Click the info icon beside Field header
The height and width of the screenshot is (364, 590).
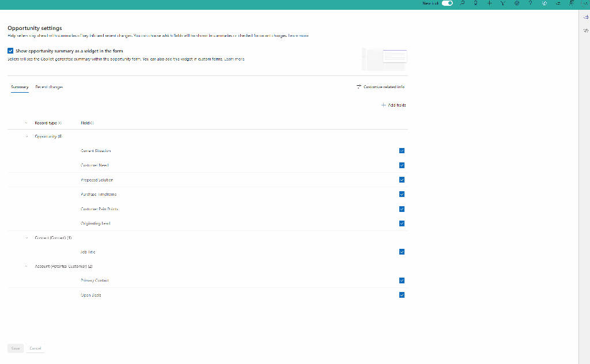click(92, 123)
